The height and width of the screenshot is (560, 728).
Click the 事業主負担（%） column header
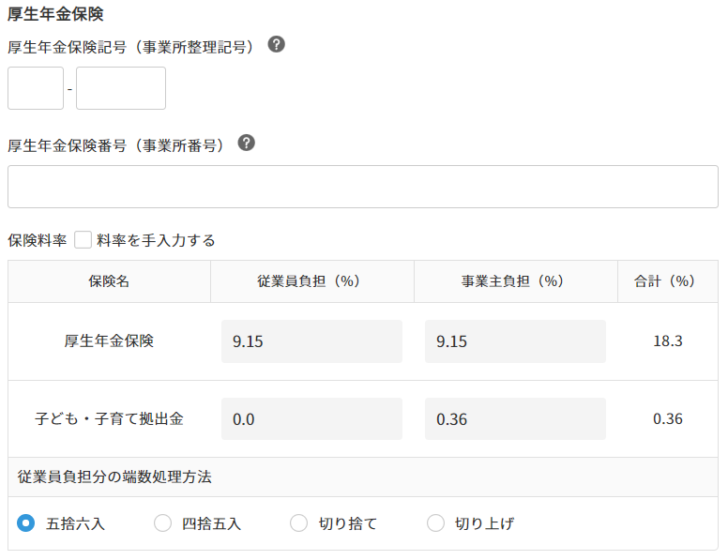(515, 281)
